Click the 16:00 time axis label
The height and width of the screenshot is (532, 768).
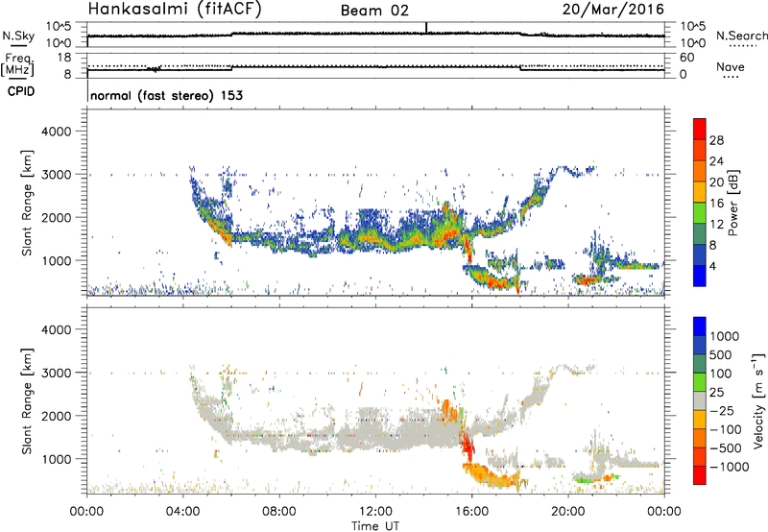pos(471,512)
